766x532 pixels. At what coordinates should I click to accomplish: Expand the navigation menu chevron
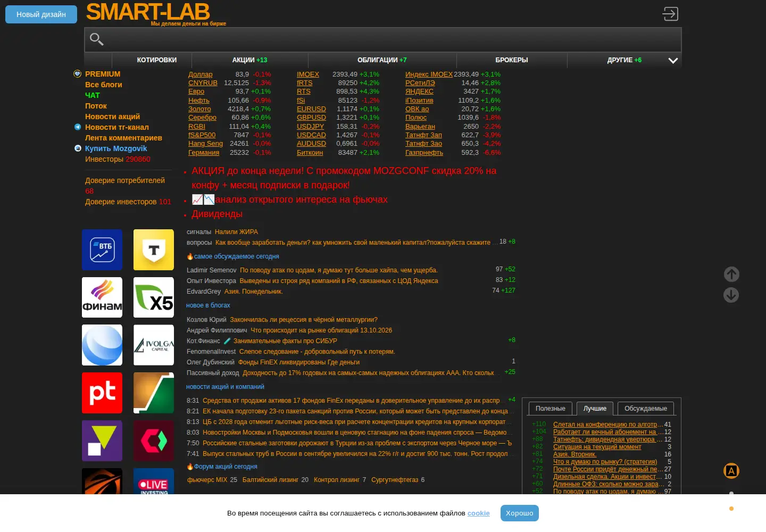[x=673, y=61]
